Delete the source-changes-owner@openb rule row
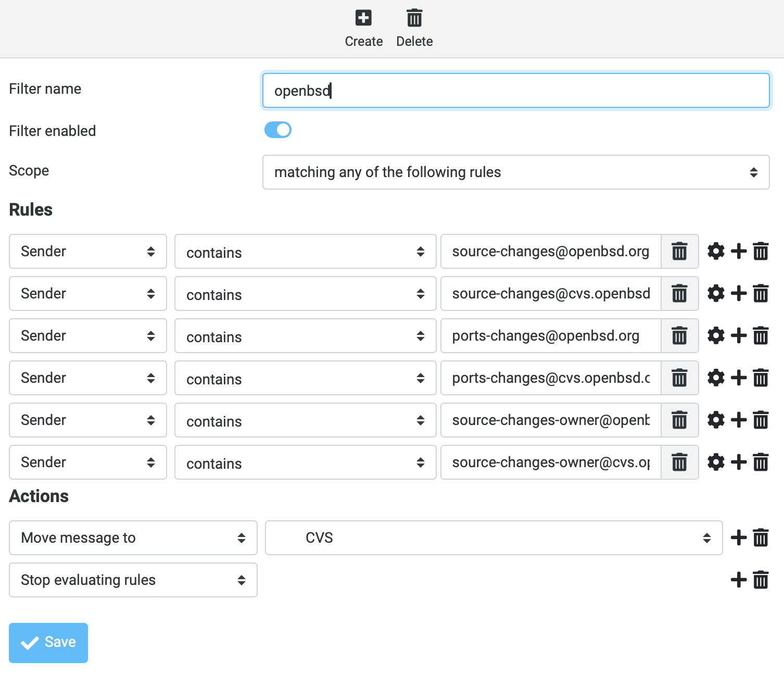The image size is (784, 675). [x=761, y=420]
